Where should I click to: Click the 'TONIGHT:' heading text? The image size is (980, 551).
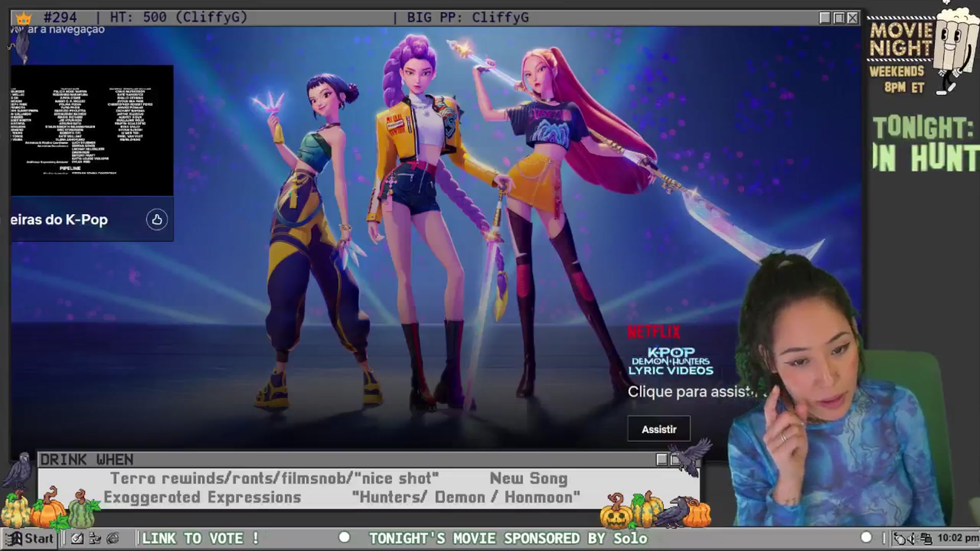pyautogui.click(x=923, y=128)
